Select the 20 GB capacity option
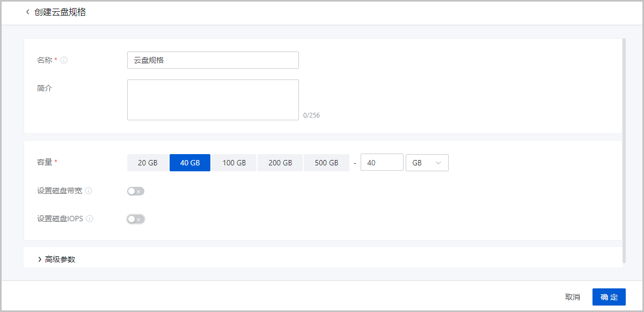 (x=148, y=163)
